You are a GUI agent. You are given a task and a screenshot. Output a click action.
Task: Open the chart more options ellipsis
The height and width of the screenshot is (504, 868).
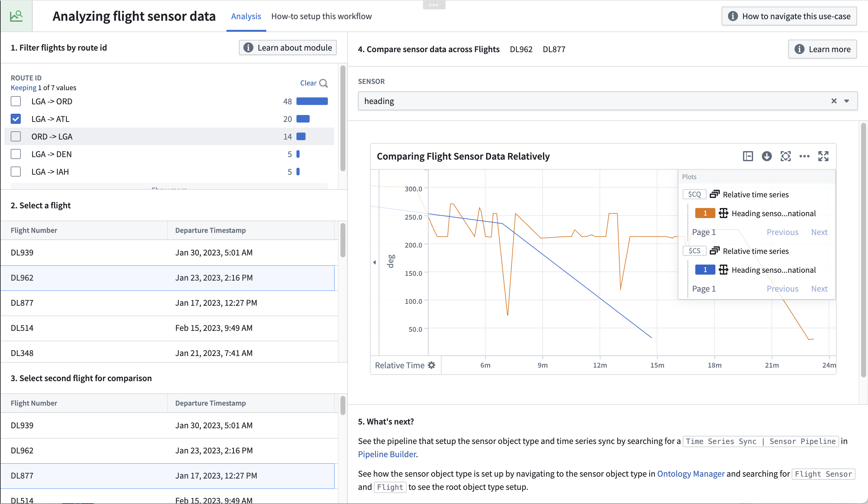point(804,156)
